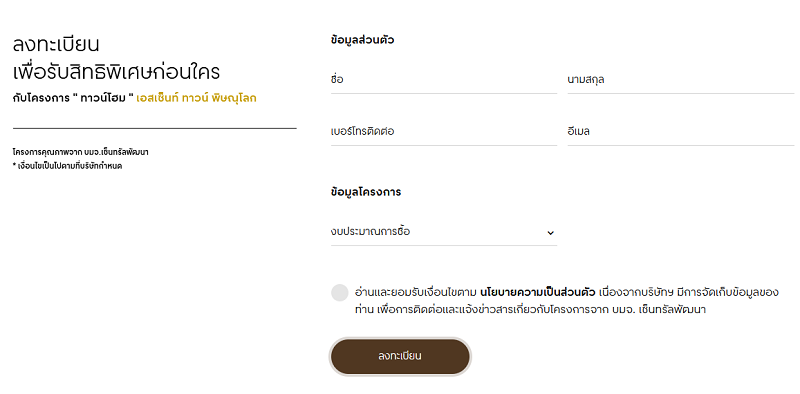Open the นโยบายความเป็นส่วนตัว privacy policy link
This screenshot has width=800, height=394.
click(x=538, y=293)
